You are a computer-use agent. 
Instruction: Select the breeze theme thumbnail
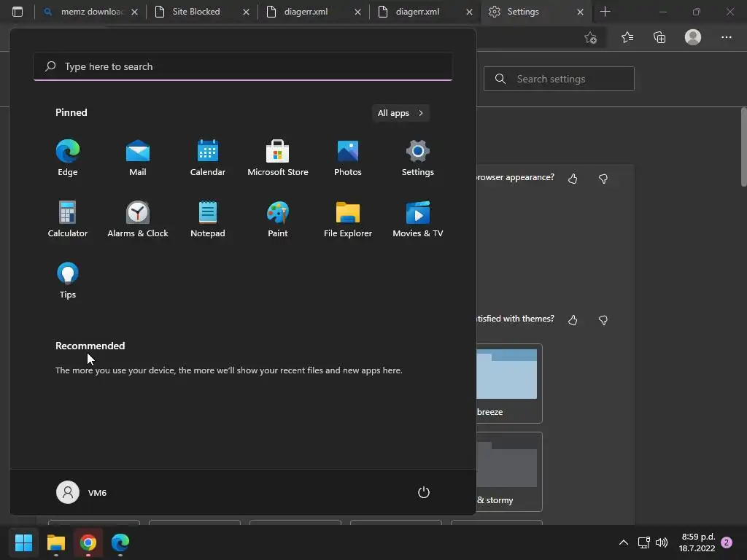(508, 384)
